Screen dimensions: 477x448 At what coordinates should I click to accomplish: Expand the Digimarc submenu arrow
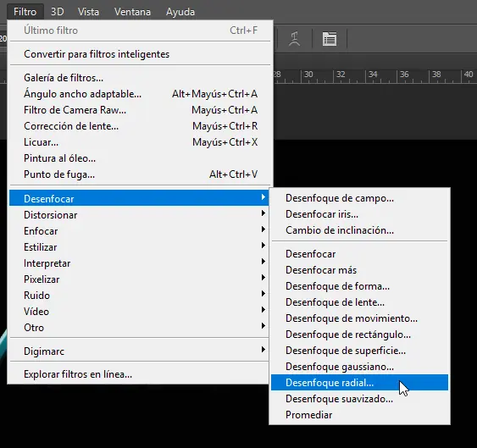coord(263,350)
